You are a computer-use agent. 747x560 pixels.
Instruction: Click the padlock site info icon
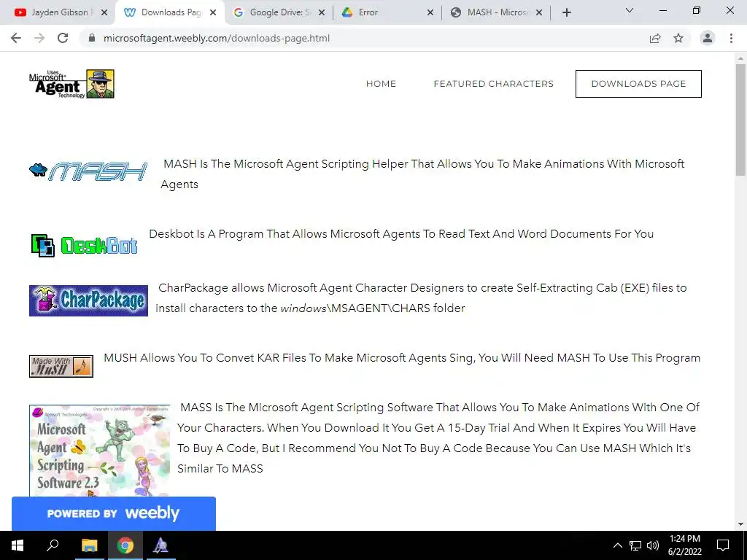click(92, 38)
